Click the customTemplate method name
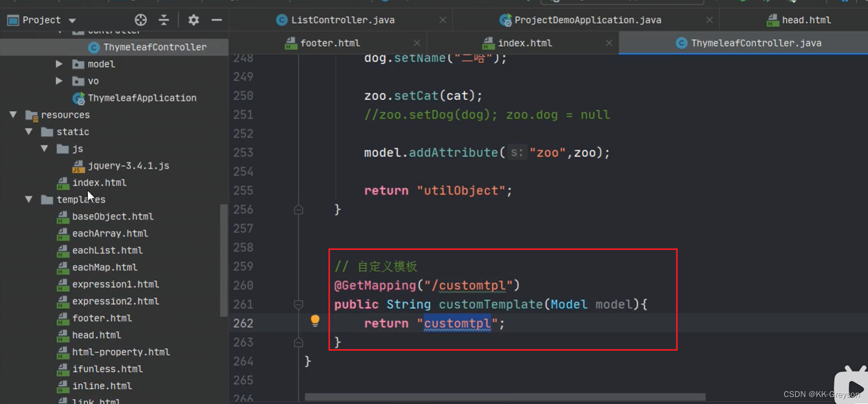 [x=491, y=304]
